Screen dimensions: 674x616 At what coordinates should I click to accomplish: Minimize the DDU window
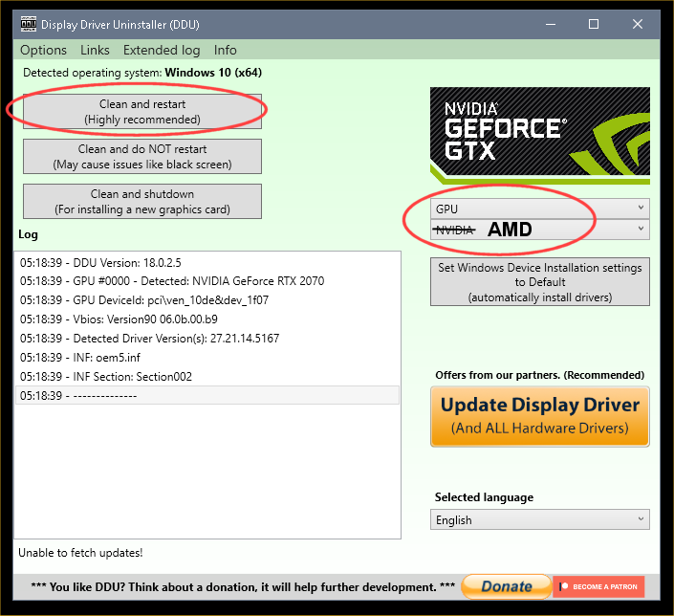pos(551,25)
